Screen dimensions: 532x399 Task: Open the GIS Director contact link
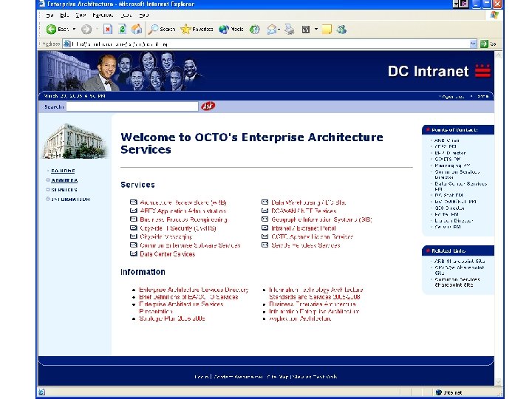coord(449,208)
